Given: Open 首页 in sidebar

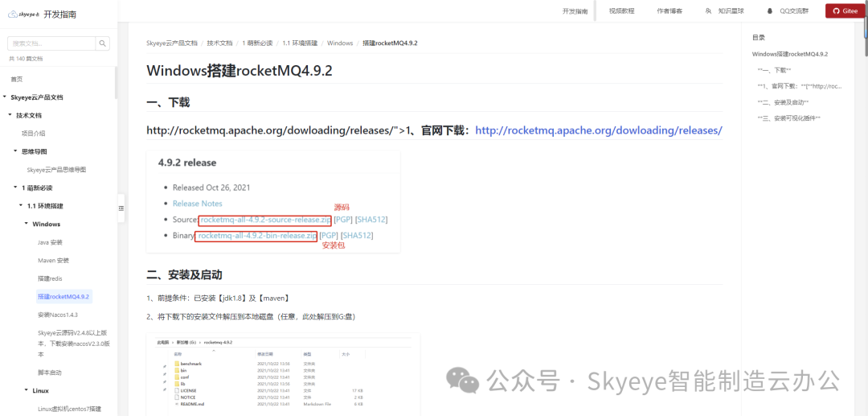Looking at the screenshot, I should [17, 79].
